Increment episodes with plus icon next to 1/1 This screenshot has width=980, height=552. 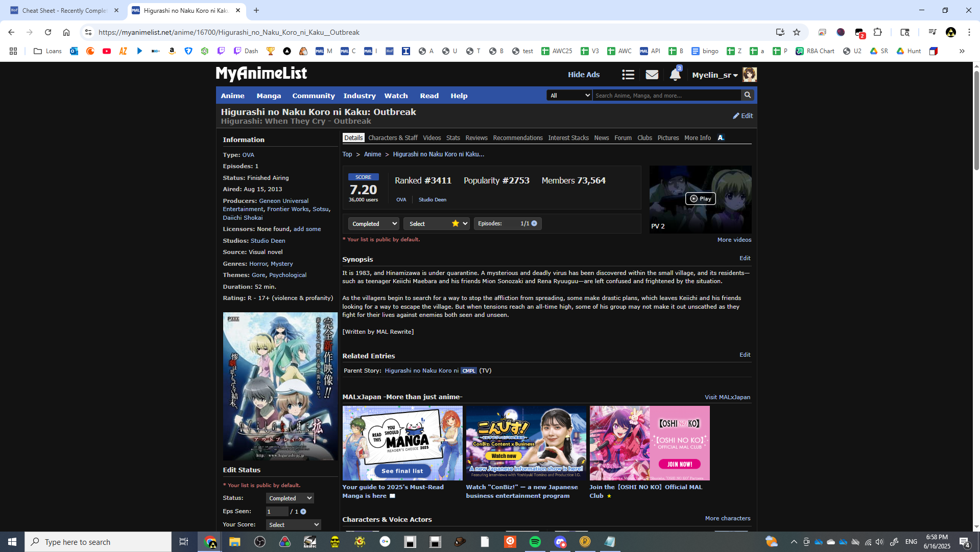tap(534, 223)
